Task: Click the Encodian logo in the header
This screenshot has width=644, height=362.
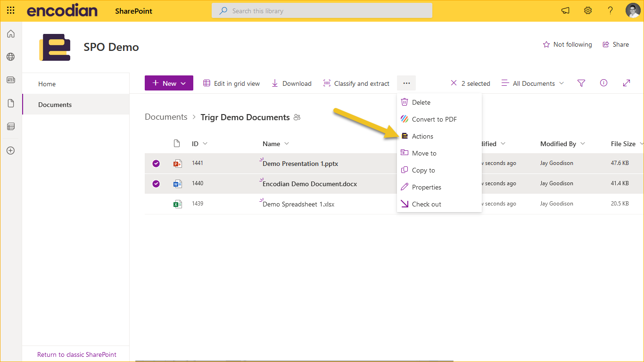Action: click(x=62, y=11)
